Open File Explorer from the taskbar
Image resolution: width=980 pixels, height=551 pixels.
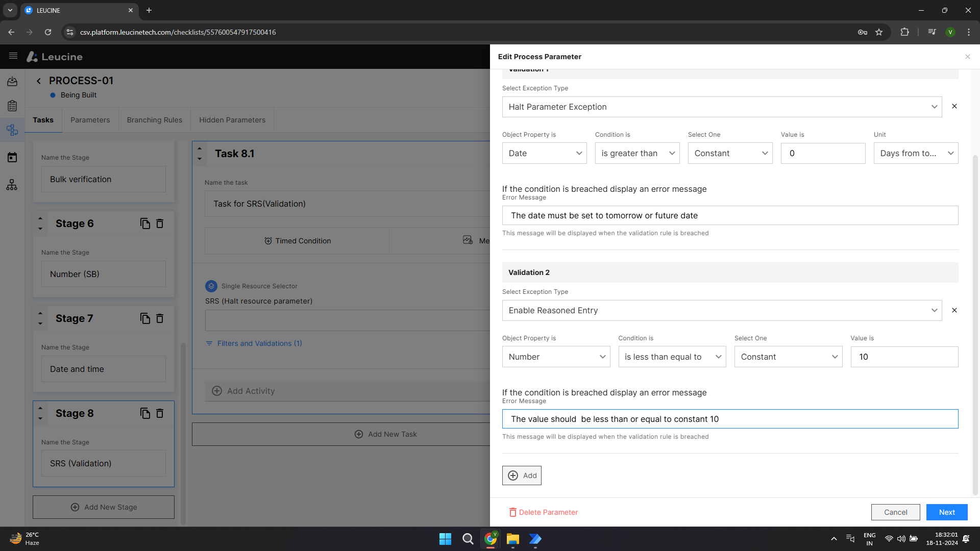tap(512, 539)
